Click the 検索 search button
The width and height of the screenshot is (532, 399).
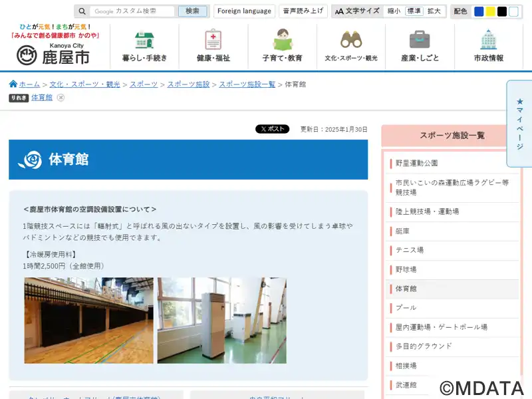[192, 11]
